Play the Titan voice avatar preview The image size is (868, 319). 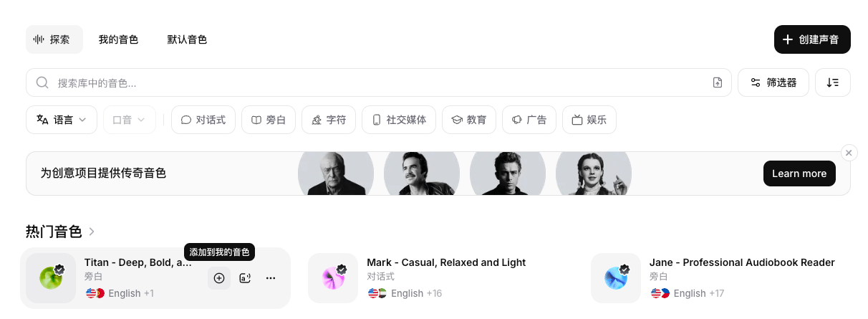[x=51, y=278]
